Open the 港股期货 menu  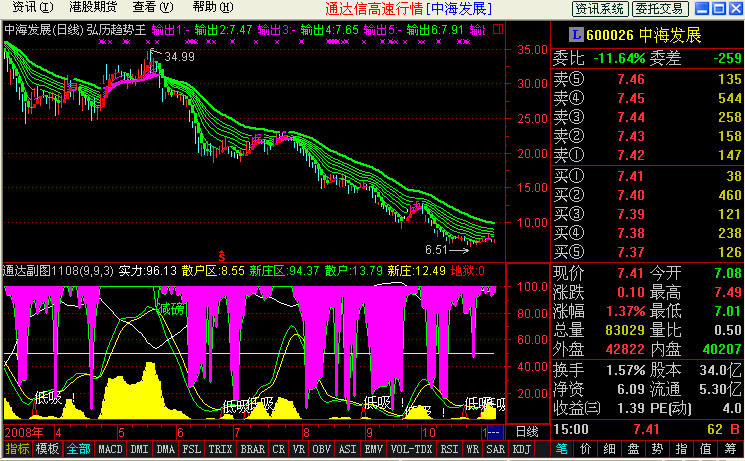pyautogui.click(x=92, y=7)
